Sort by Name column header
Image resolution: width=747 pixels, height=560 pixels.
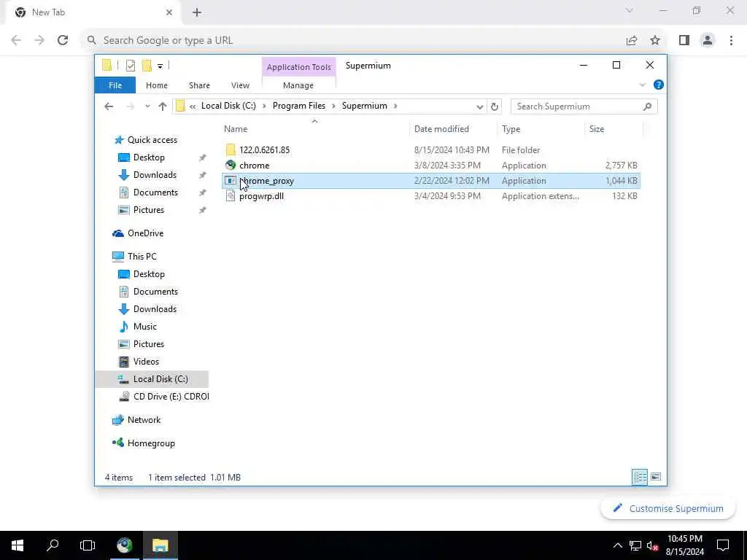[x=236, y=129]
